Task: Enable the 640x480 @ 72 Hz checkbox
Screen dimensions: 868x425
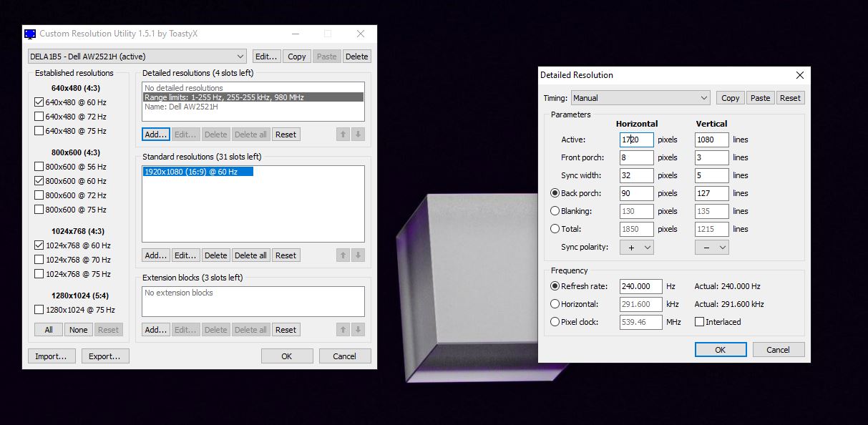Action: pyautogui.click(x=39, y=117)
